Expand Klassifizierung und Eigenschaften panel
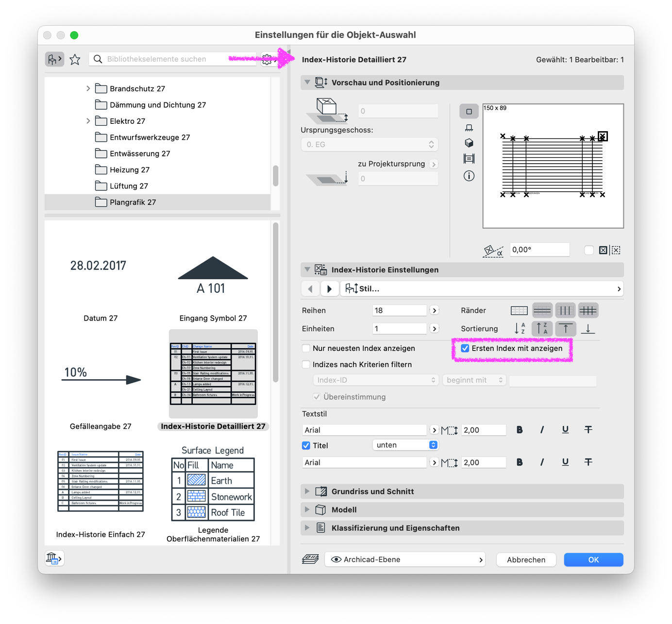This screenshot has height=624, width=672. pyautogui.click(x=307, y=528)
